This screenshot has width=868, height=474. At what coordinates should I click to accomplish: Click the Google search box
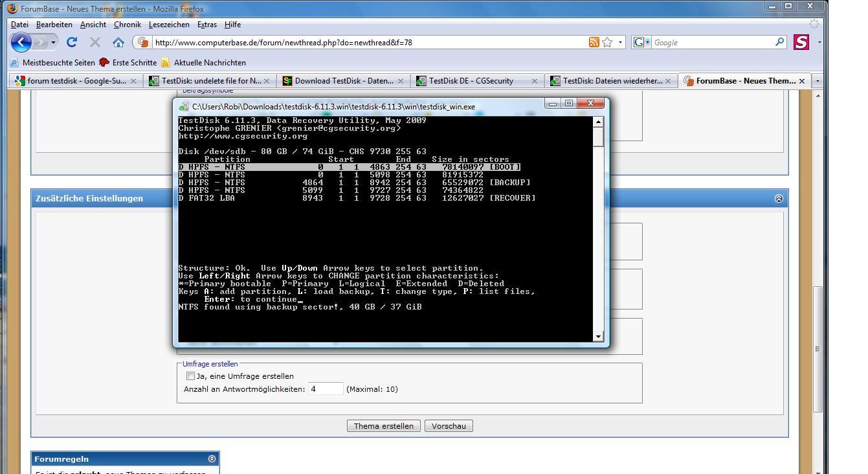(712, 43)
